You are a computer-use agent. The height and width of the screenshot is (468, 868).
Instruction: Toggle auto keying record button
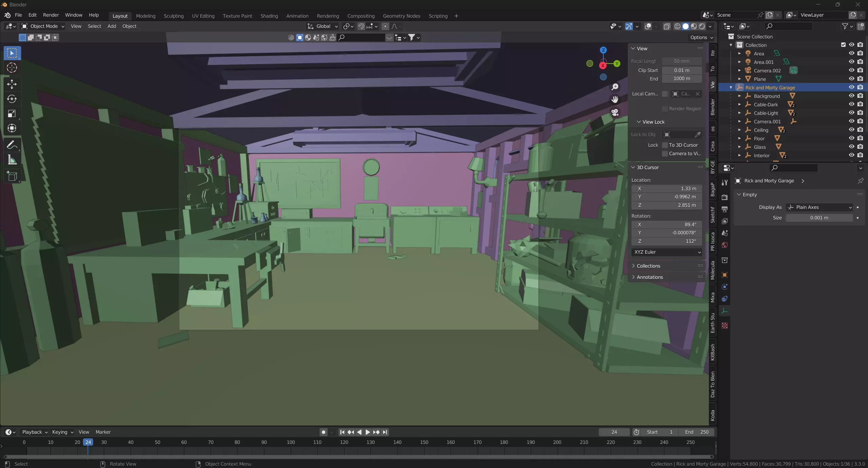[323, 432]
